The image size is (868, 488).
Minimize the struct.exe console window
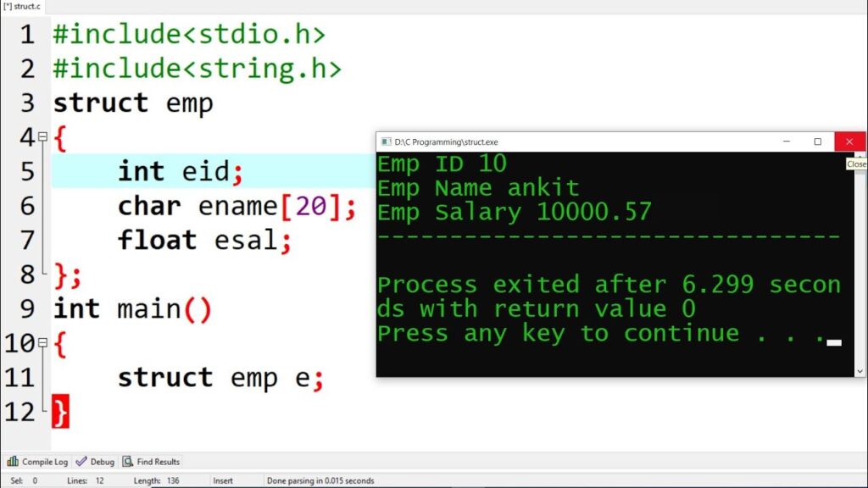pyautogui.click(x=785, y=141)
